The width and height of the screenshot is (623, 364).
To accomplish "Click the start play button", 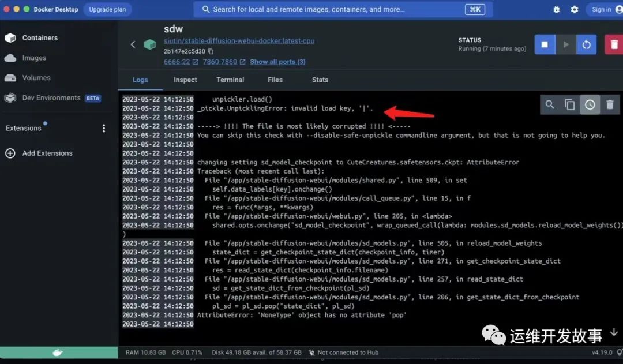I will pyautogui.click(x=566, y=44).
